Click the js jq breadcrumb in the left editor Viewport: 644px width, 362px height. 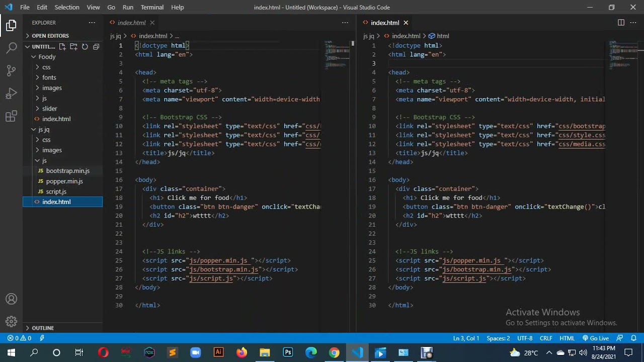(116, 36)
